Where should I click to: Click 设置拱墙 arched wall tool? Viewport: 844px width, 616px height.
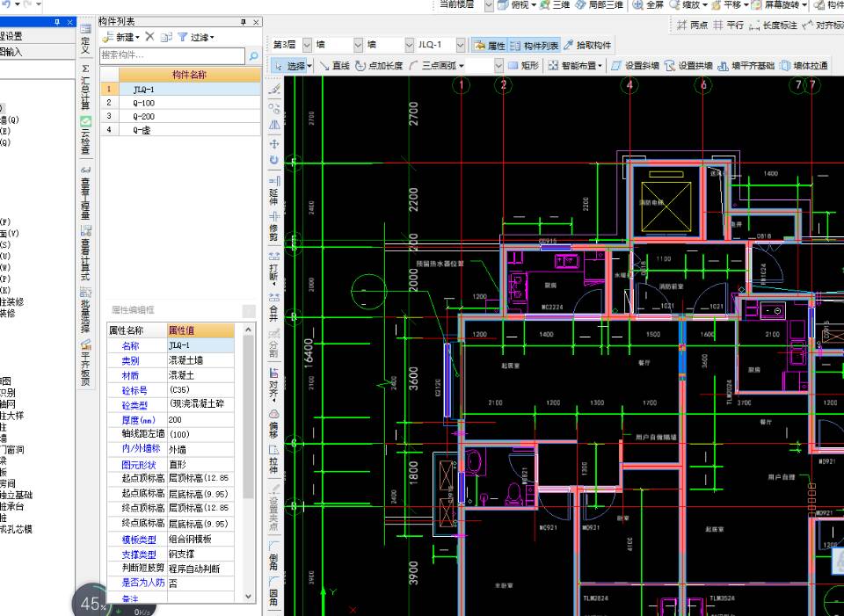click(688, 66)
